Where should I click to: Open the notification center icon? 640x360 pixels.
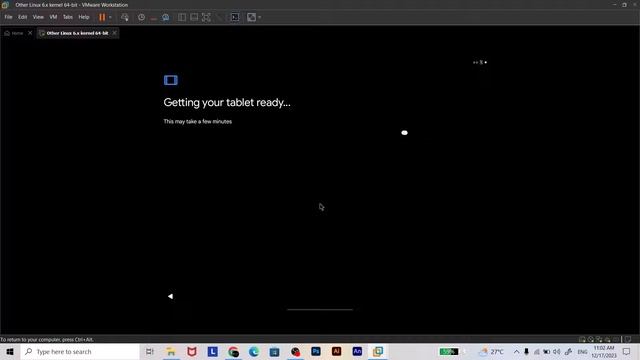coord(627,351)
